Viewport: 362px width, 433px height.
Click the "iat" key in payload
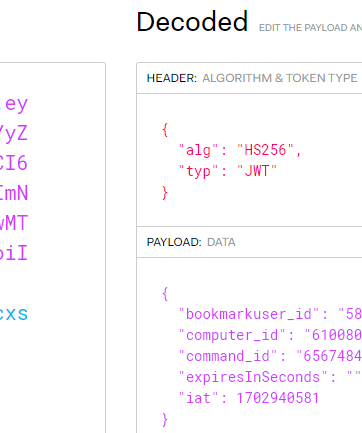click(x=198, y=398)
